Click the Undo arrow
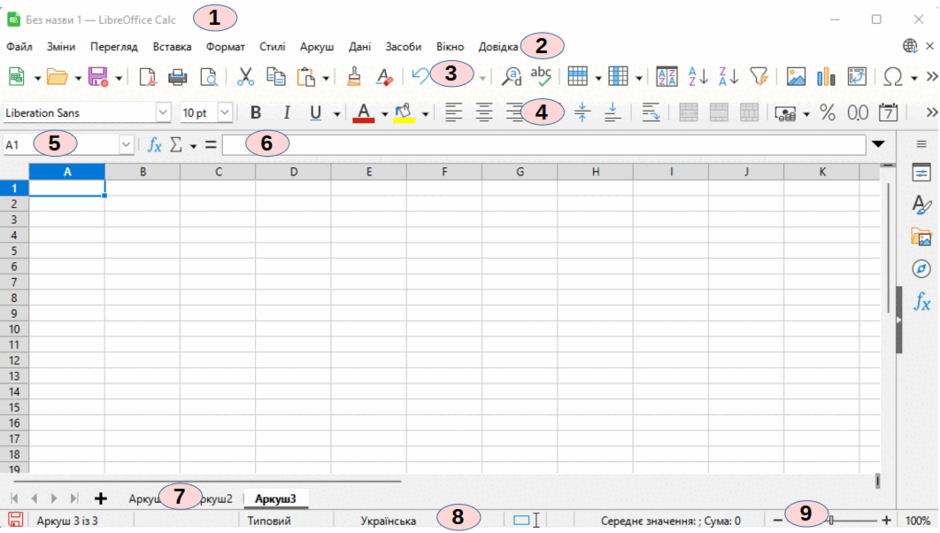 pyautogui.click(x=420, y=77)
